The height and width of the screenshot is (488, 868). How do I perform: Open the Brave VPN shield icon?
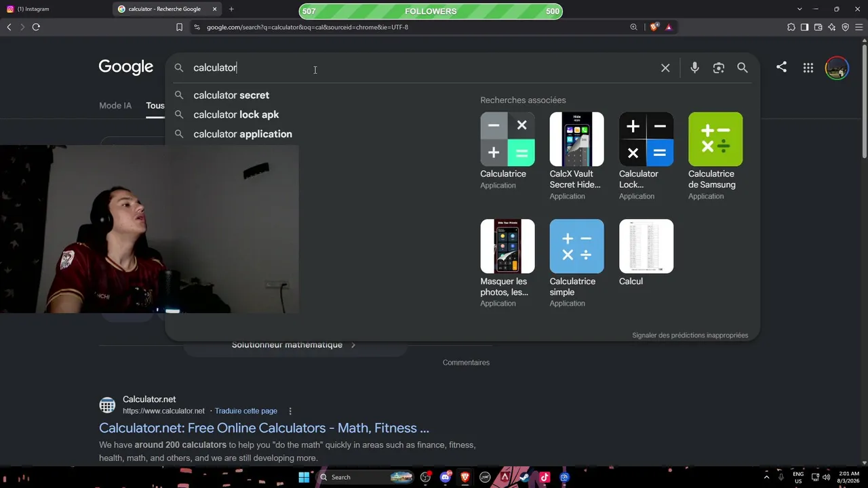coord(845,27)
